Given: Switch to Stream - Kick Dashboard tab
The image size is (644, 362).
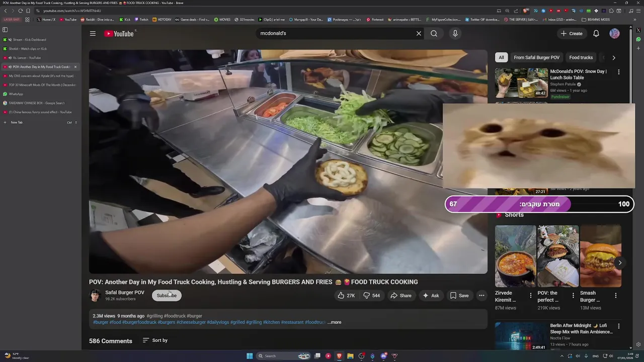Looking at the screenshot, I should coord(40,40).
